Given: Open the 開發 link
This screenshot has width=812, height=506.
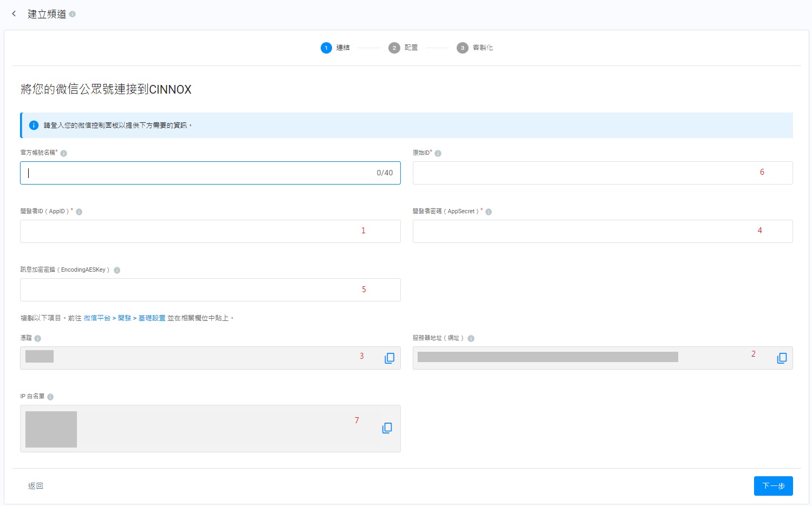Looking at the screenshot, I should (125, 318).
